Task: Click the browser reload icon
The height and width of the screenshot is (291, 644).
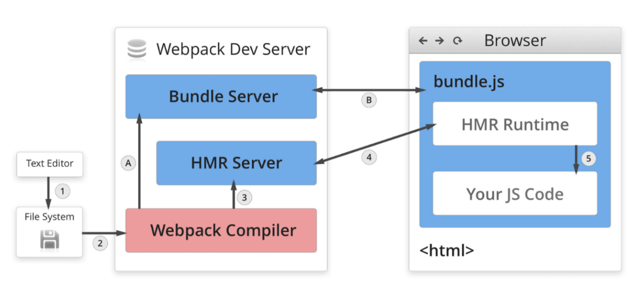Action: click(x=458, y=41)
